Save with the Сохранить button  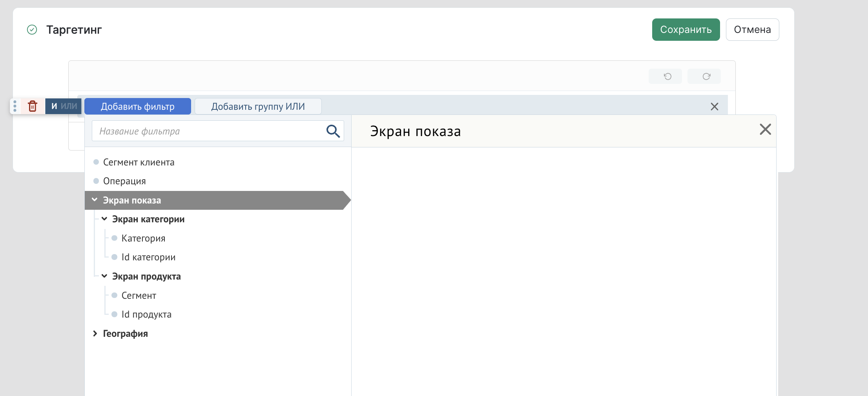pyautogui.click(x=686, y=30)
